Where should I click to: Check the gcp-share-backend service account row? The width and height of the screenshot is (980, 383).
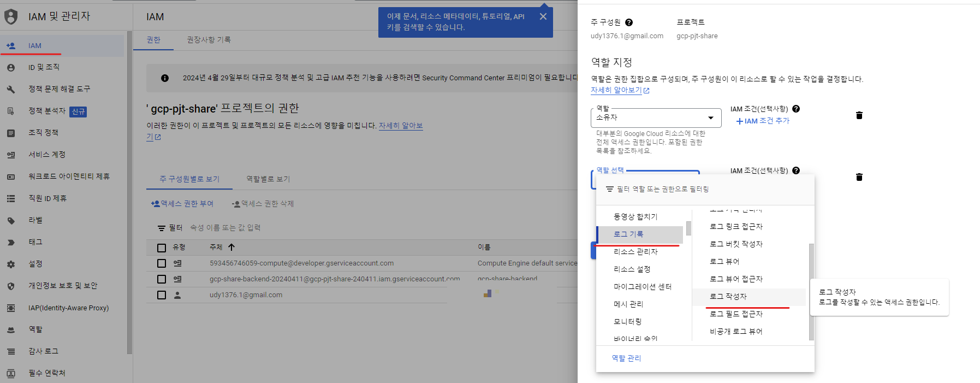162,279
